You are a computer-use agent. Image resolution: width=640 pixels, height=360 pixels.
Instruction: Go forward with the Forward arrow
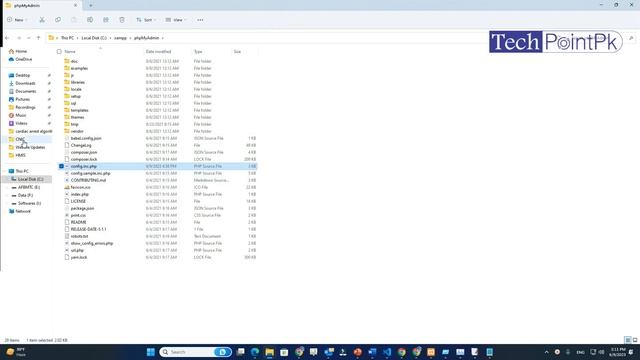point(19,38)
